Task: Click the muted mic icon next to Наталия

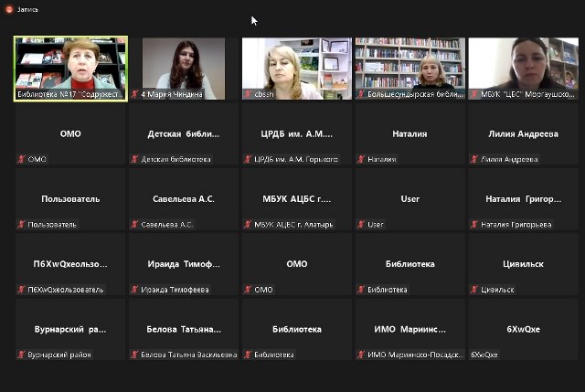Action: [361, 159]
